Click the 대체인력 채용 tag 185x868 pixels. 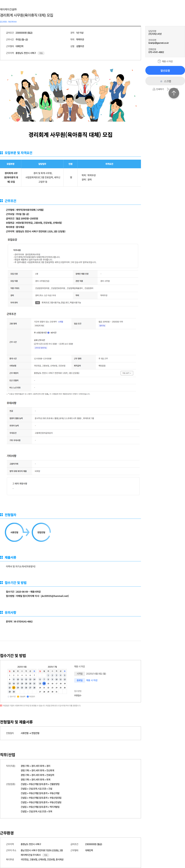[39, 326]
